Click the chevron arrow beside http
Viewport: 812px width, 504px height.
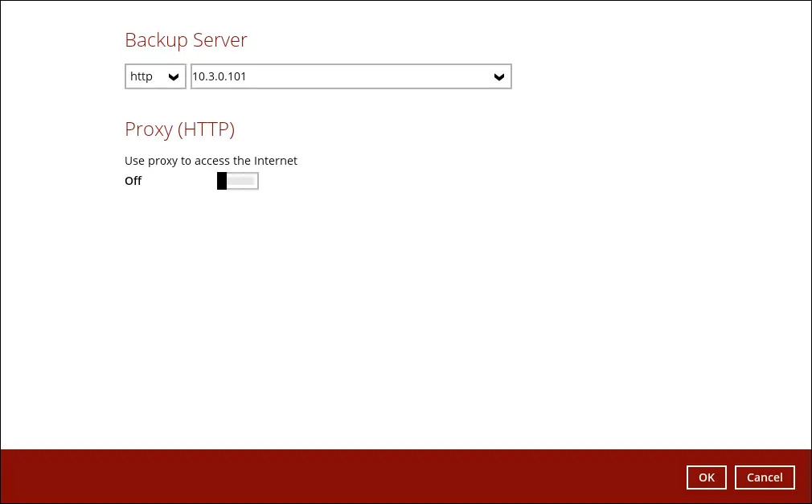[173, 77]
